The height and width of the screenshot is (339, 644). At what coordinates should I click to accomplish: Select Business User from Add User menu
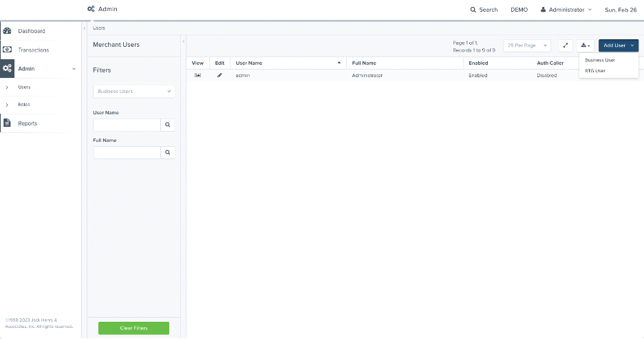coord(600,60)
